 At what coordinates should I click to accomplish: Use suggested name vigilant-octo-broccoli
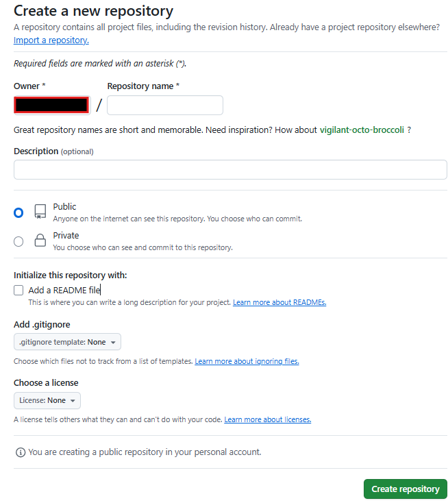[362, 130]
